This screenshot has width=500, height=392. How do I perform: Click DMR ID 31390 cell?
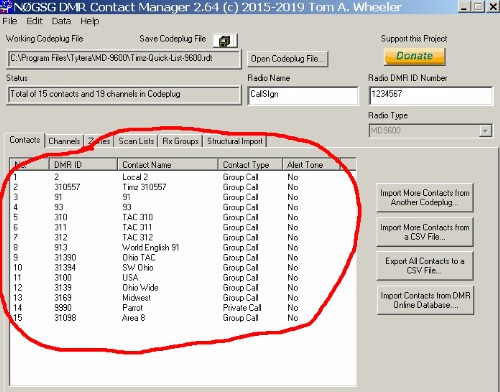(65, 257)
